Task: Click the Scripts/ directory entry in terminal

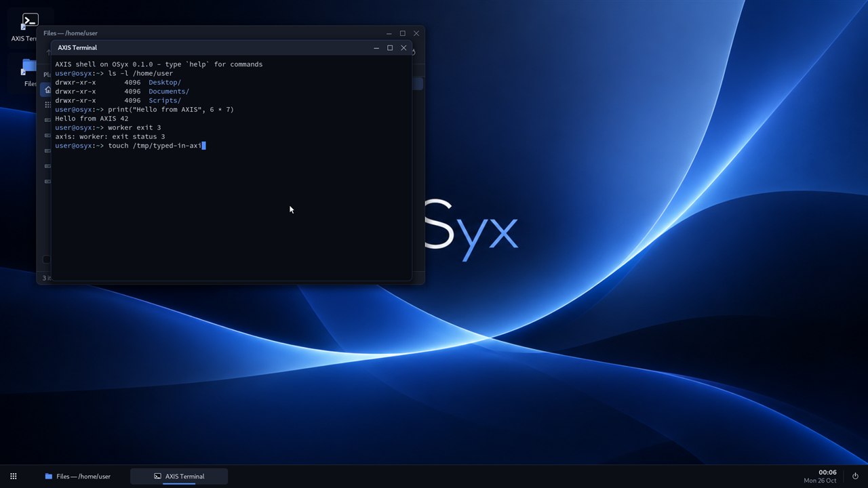Action: click(165, 100)
